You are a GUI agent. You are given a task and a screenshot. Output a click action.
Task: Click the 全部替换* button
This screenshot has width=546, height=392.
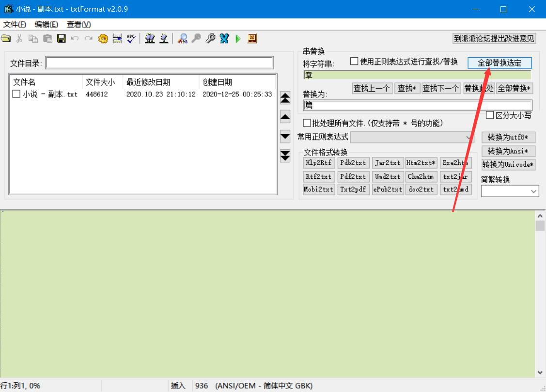(x=514, y=88)
